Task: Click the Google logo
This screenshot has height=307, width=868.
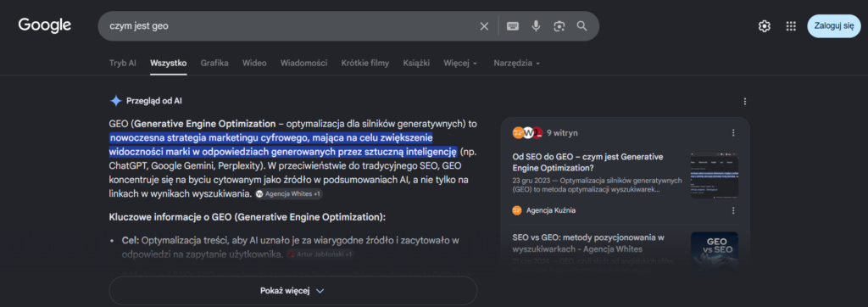Action: pyautogui.click(x=44, y=25)
